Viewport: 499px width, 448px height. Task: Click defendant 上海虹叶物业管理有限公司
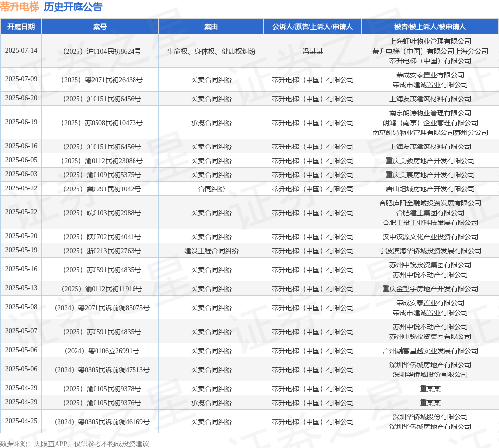coord(430,42)
